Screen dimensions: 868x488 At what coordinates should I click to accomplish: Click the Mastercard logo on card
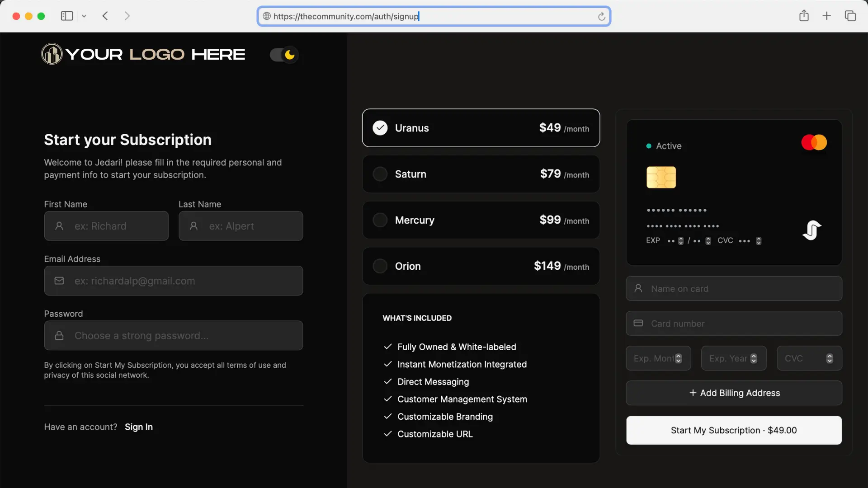814,142
